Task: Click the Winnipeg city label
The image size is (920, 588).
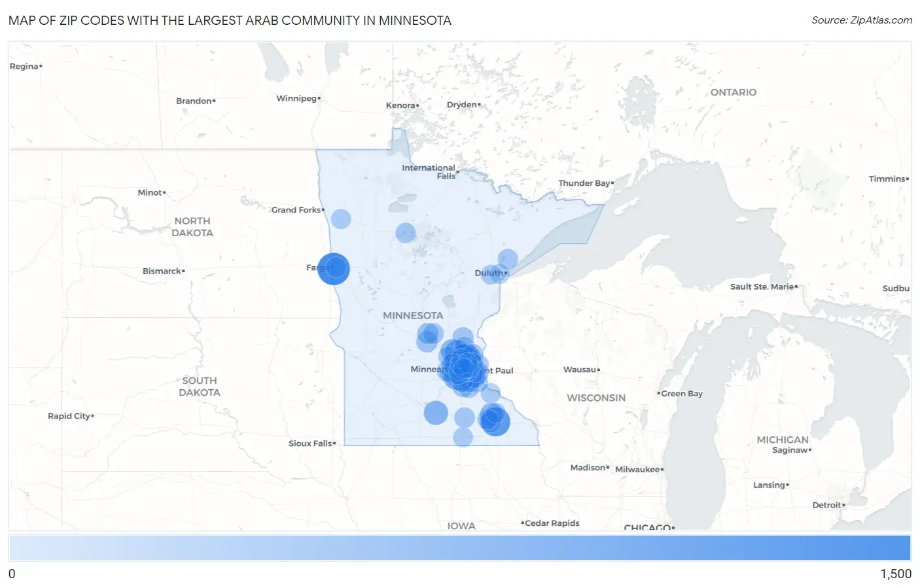Action: point(298,98)
